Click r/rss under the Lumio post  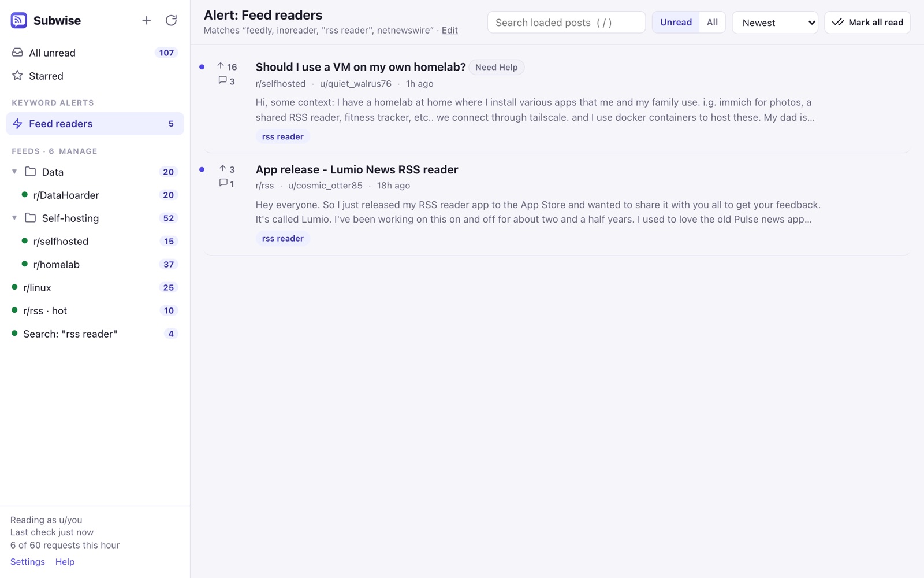point(264,186)
